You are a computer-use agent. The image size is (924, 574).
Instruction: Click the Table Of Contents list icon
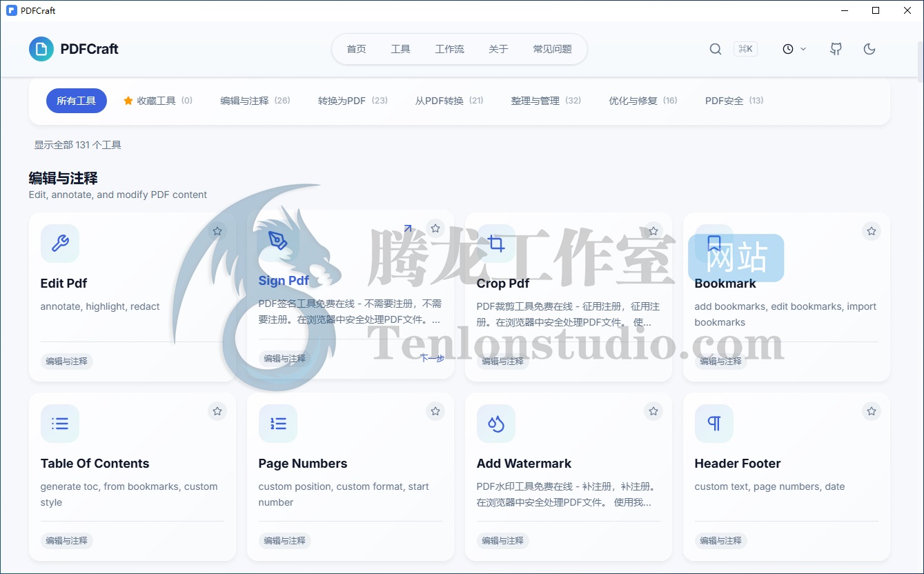pyautogui.click(x=60, y=424)
